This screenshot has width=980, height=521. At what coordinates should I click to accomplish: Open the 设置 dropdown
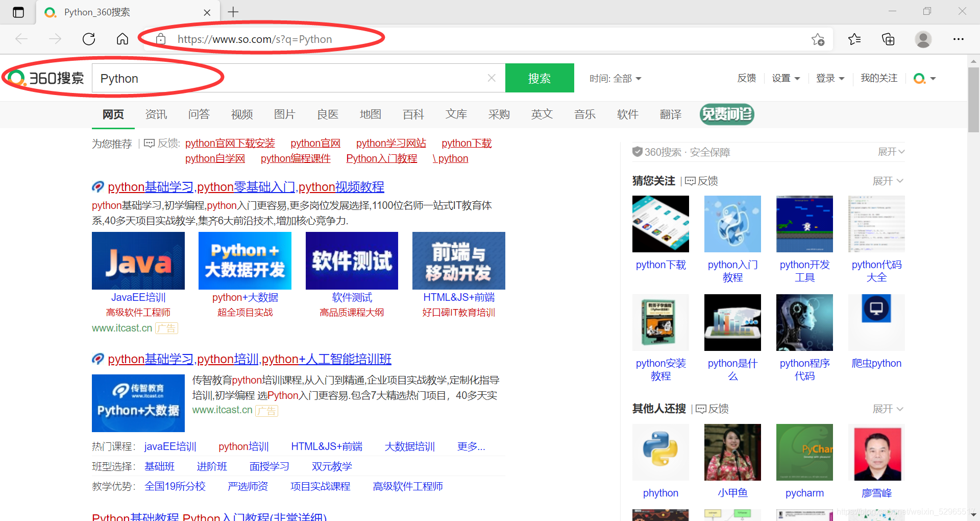(786, 78)
